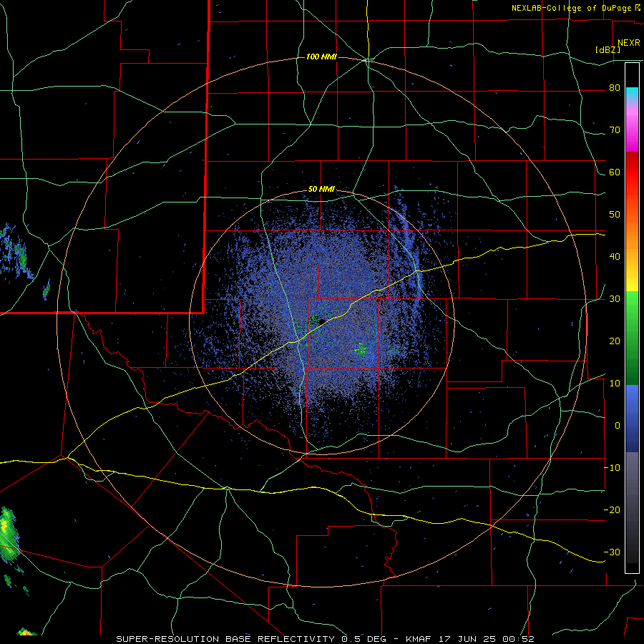Click the green segment of the color bar

tap(632, 338)
